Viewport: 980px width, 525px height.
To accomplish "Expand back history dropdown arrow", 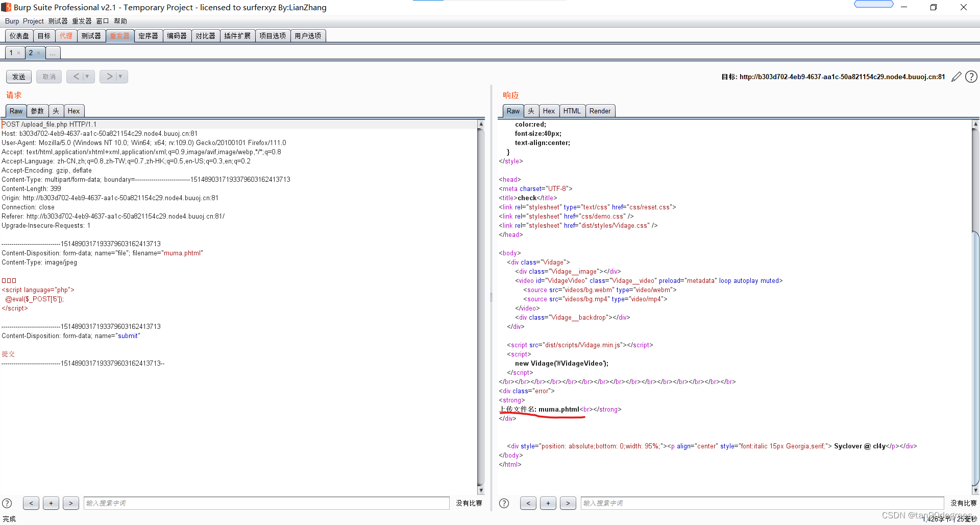I will [x=88, y=77].
